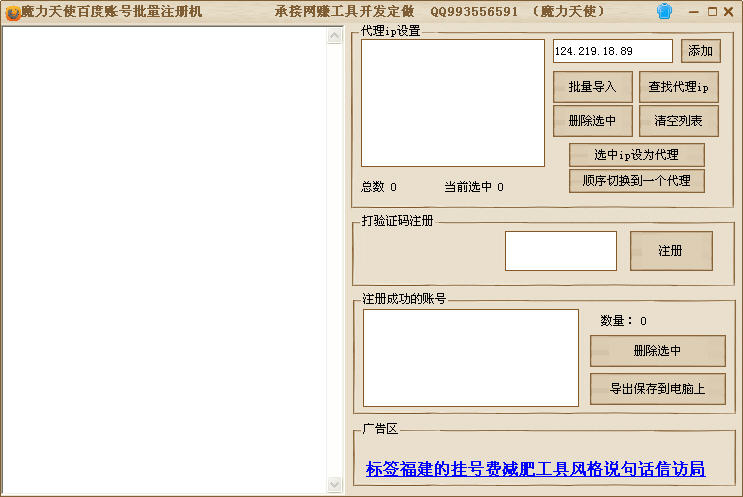Click the 添加 button
The image size is (743, 497).
pos(700,51)
